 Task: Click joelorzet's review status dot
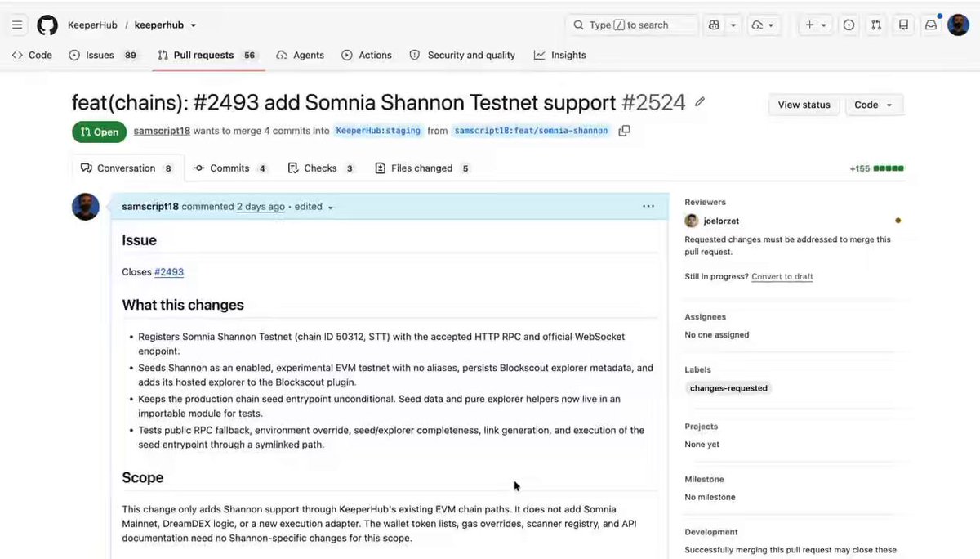coord(898,221)
